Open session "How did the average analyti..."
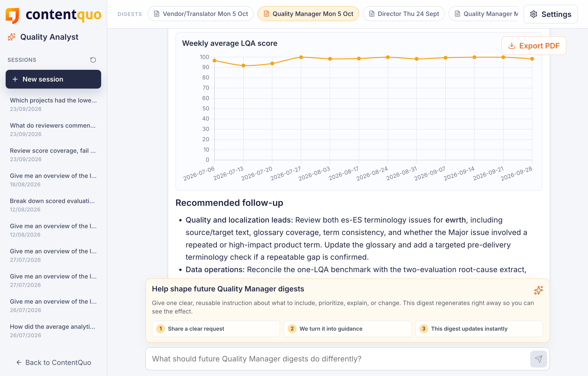This screenshot has width=588, height=376. tap(53, 331)
